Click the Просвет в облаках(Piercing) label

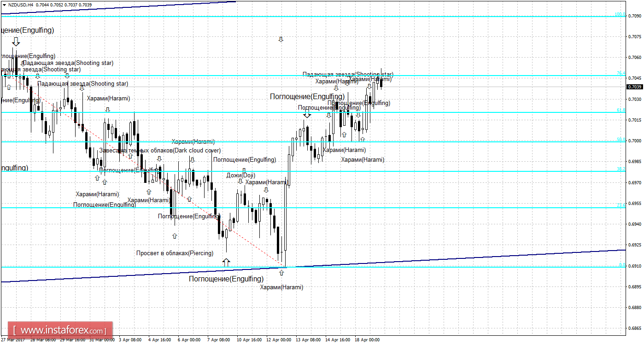coord(175,253)
